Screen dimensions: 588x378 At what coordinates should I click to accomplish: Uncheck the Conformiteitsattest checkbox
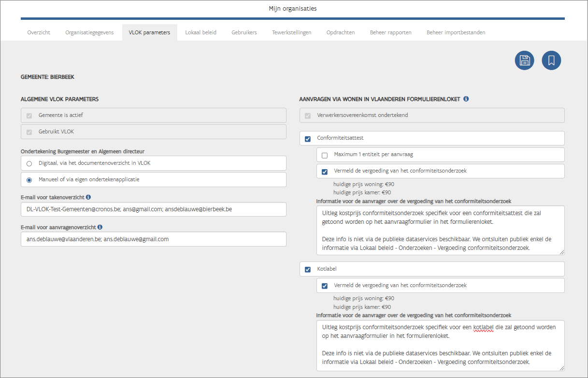[x=308, y=139]
